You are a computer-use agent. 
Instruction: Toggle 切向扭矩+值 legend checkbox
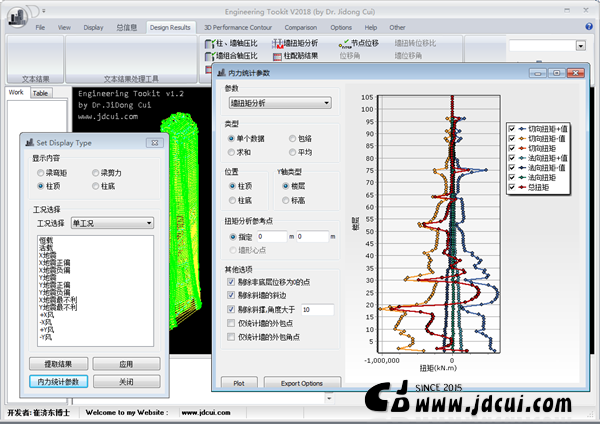tap(512, 129)
